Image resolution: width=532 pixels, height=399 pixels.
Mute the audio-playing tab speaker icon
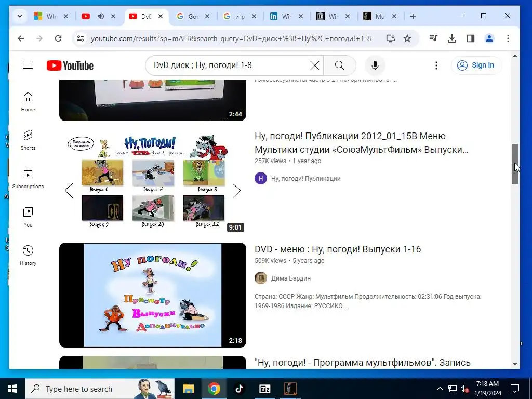coord(101,16)
